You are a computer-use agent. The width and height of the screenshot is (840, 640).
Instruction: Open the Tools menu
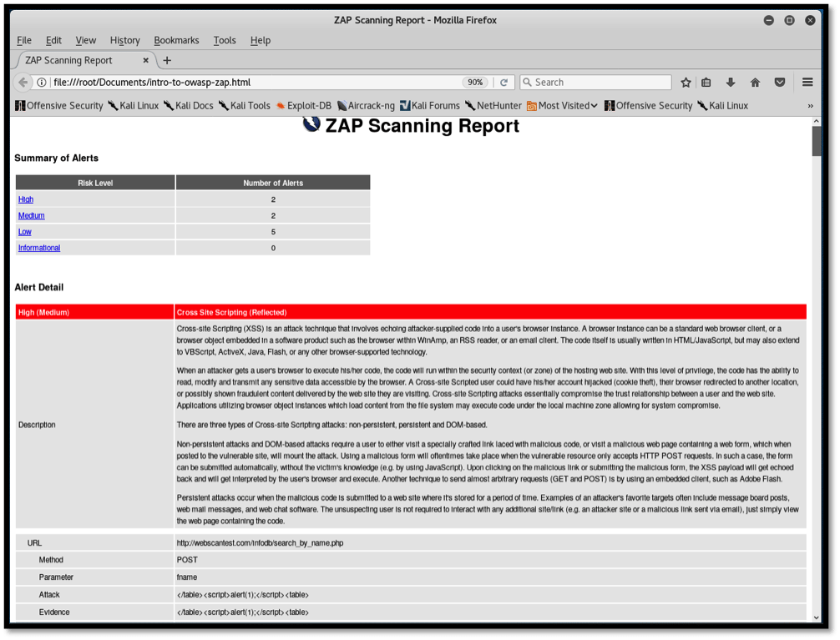coord(224,40)
